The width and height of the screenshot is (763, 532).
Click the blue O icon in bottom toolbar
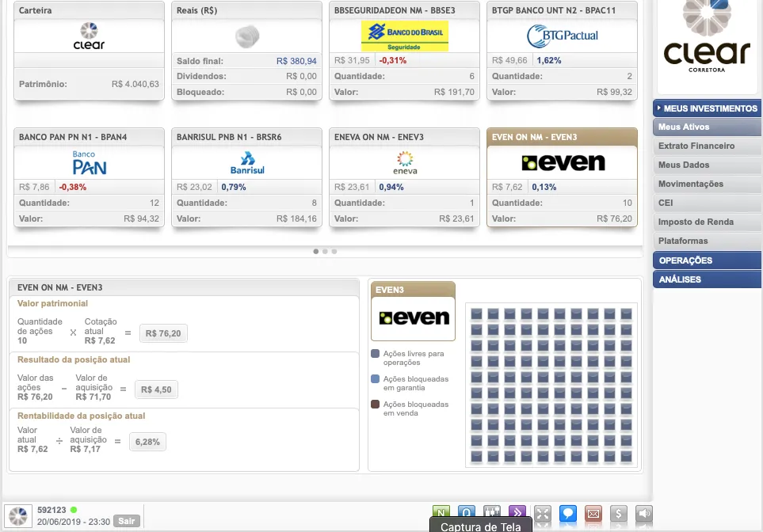tap(467, 514)
